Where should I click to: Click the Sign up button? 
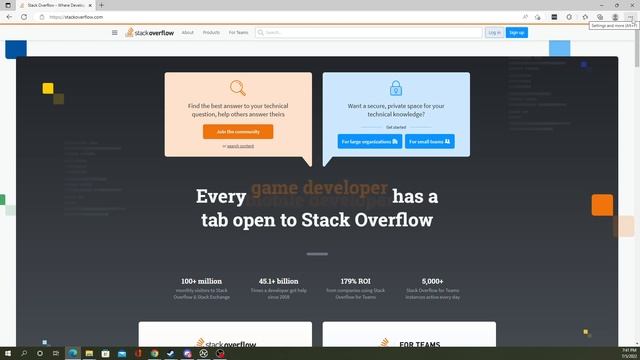pyautogui.click(x=517, y=33)
